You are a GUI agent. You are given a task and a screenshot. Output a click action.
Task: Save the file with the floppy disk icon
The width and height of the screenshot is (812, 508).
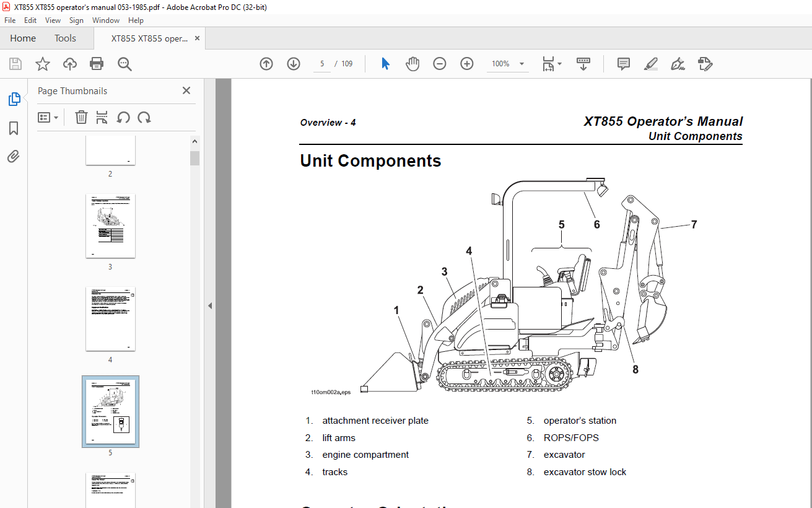coord(15,64)
